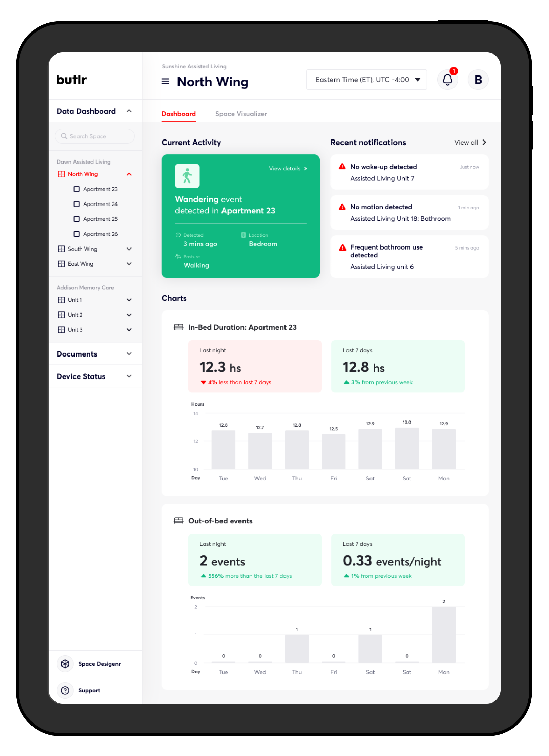
Task: Open the notifications bell
Action: 447,80
